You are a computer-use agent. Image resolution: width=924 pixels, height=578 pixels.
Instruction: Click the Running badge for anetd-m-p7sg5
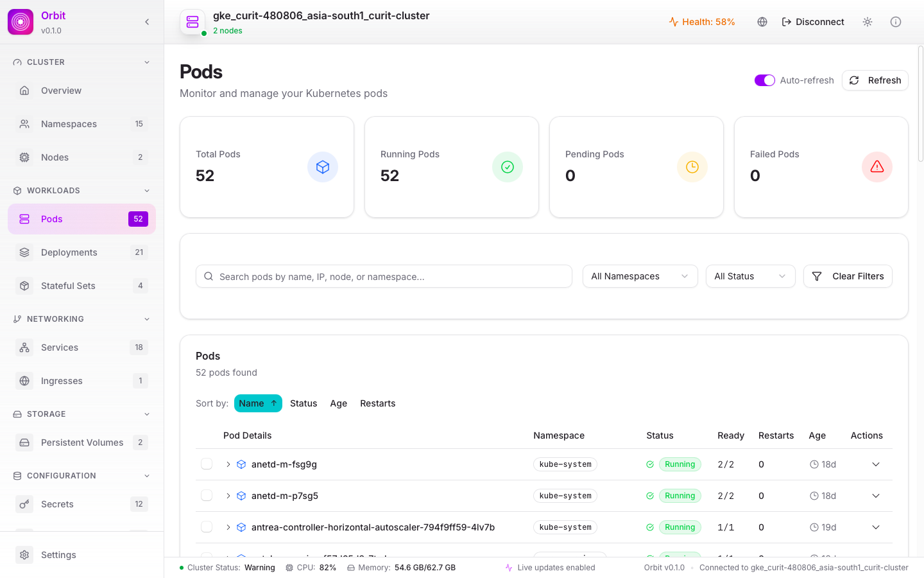coord(680,496)
